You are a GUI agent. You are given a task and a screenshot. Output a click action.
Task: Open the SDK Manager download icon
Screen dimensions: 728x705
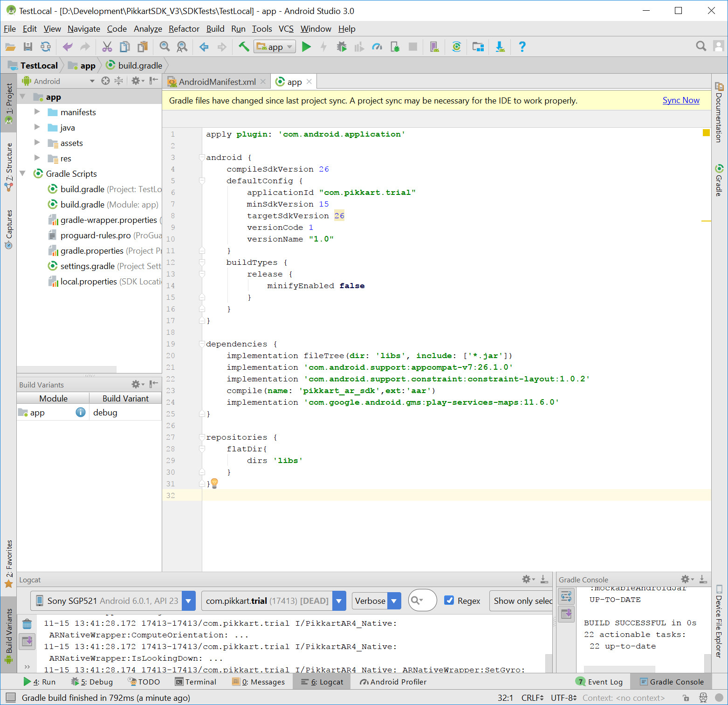(x=500, y=47)
